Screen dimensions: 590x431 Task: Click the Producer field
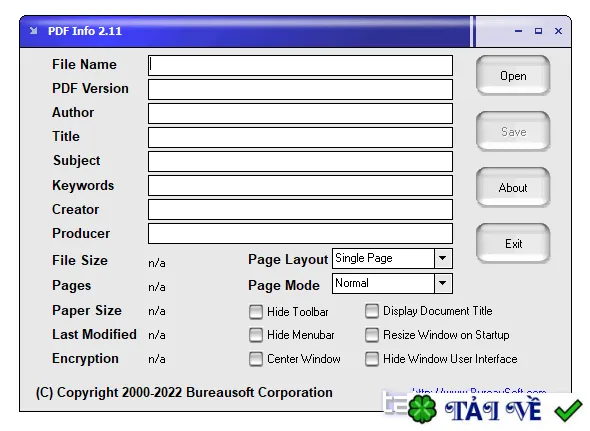tap(300, 233)
